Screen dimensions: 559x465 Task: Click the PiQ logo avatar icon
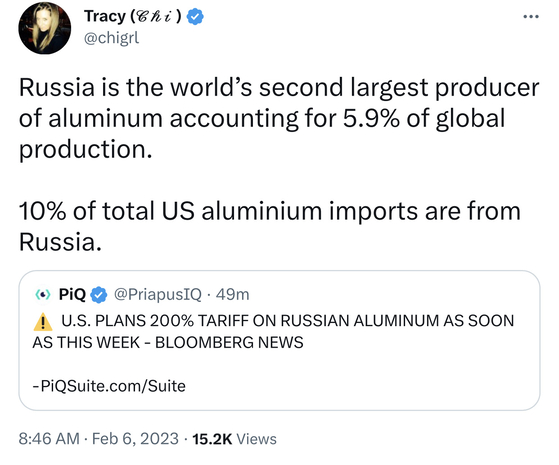[x=43, y=295]
